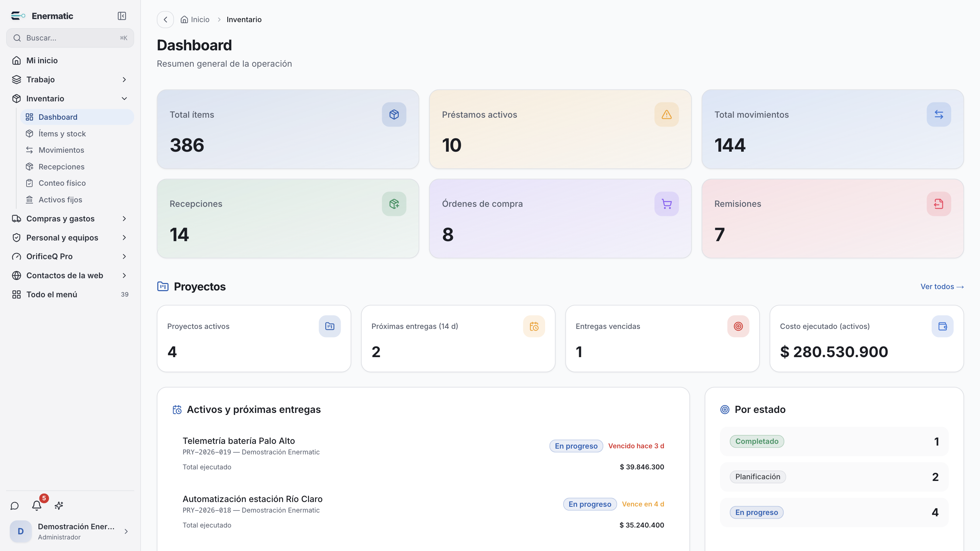Image resolution: width=980 pixels, height=551 pixels.
Task: Click the Total movimientos arrows icon
Action: coord(939,115)
